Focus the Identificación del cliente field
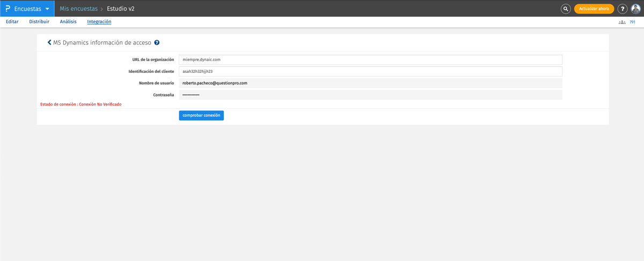 pos(370,71)
